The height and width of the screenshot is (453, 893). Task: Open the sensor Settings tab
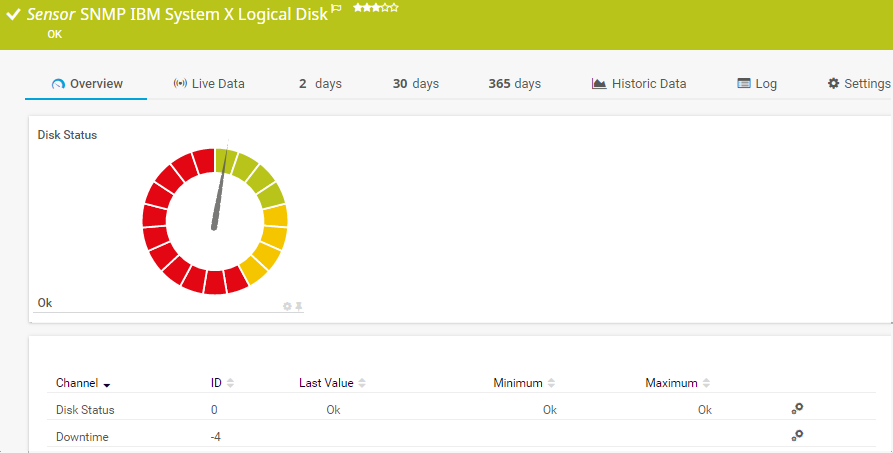[x=858, y=84]
